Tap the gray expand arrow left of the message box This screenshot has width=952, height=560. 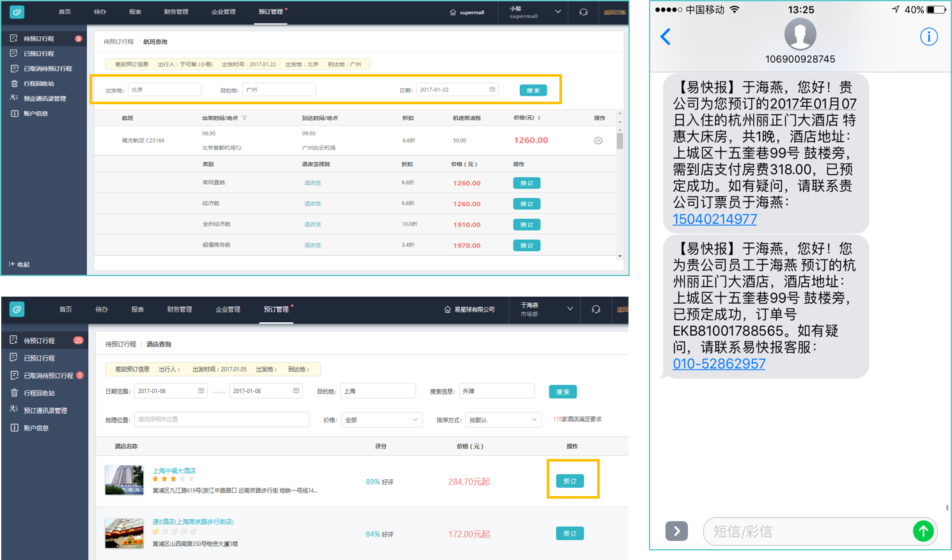(676, 531)
